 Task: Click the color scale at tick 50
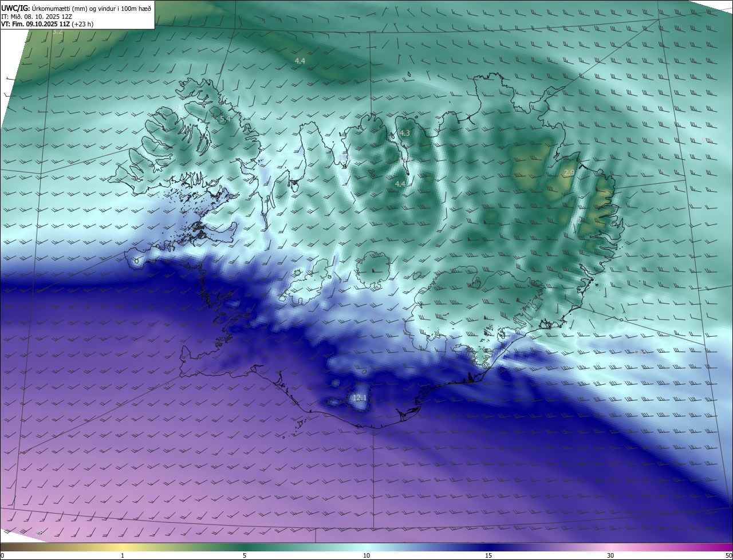tap(729, 555)
